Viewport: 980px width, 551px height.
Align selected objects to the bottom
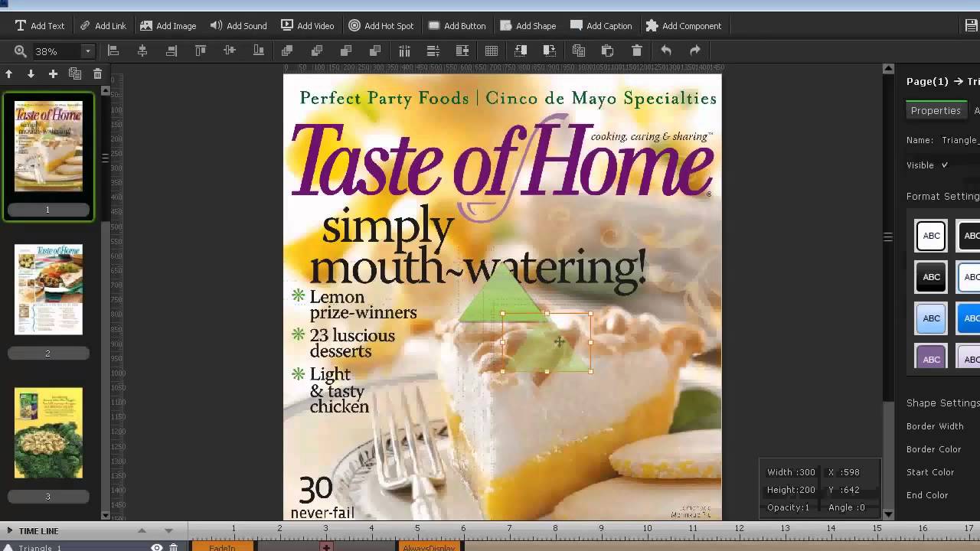click(259, 51)
